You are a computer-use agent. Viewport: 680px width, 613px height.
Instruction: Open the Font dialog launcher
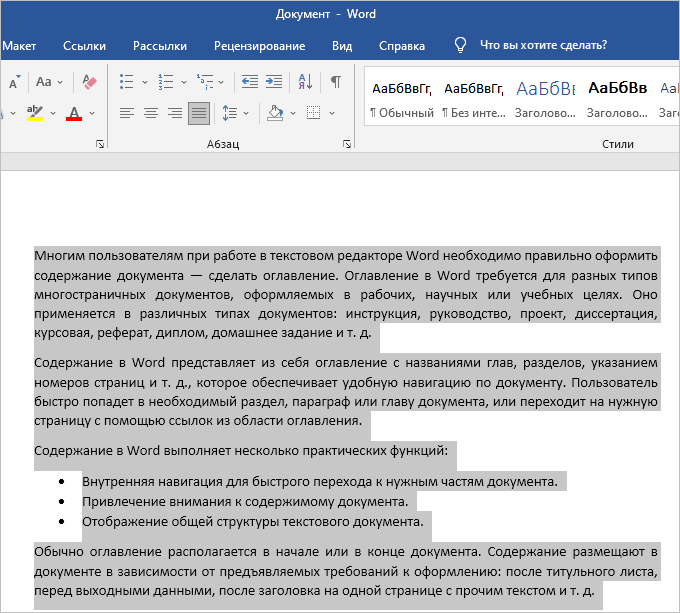point(100,144)
